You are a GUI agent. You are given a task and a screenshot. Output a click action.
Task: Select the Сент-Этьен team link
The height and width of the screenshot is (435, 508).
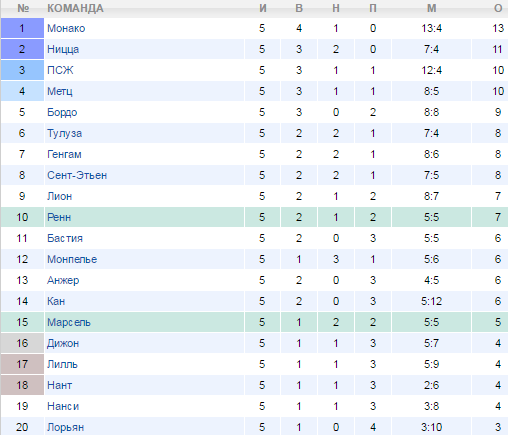click(x=77, y=175)
